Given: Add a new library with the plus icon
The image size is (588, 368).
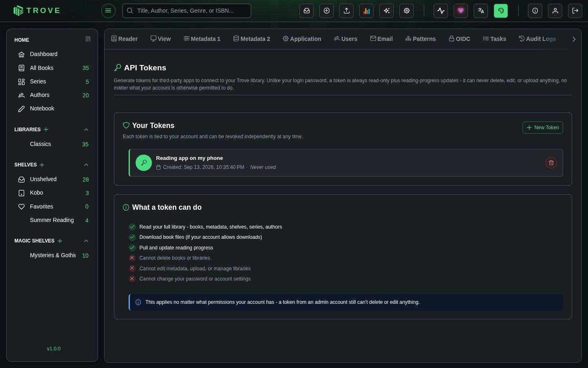Looking at the screenshot, I should pyautogui.click(x=46, y=129).
